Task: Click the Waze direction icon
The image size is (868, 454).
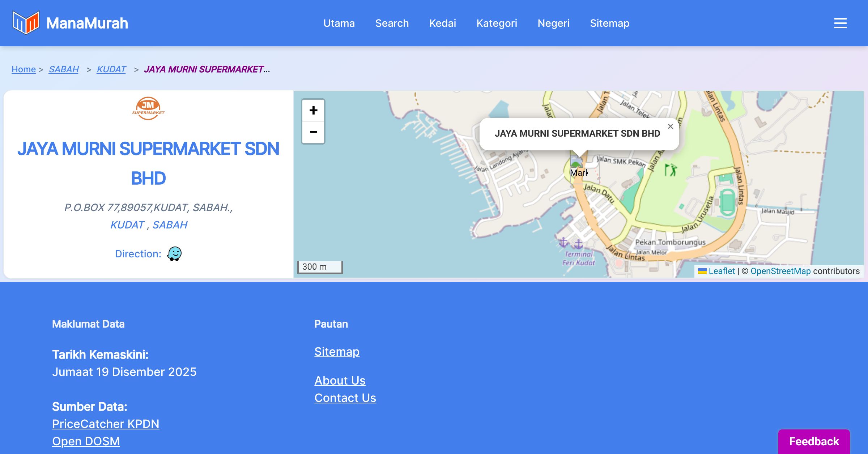Action: click(174, 254)
